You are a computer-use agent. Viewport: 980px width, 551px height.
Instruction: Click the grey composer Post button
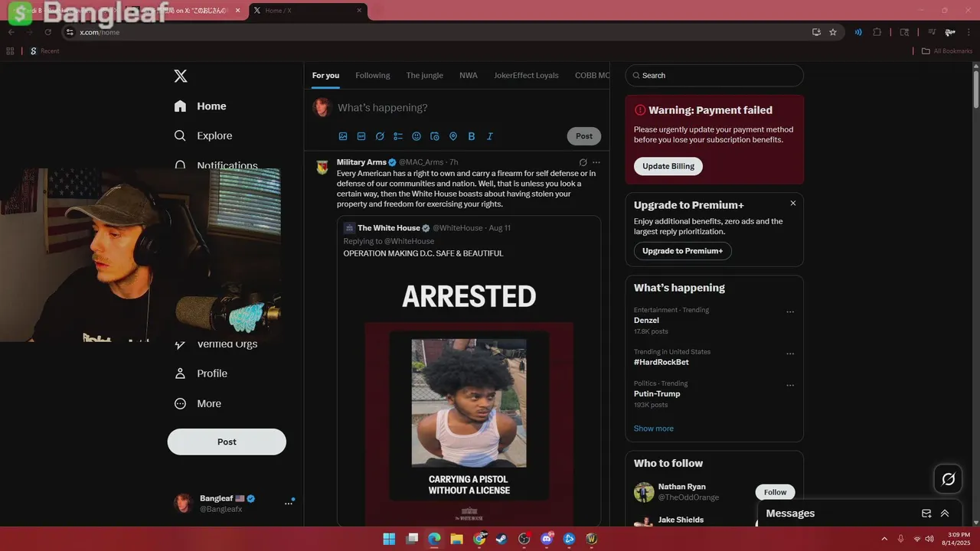[x=584, y=136]
